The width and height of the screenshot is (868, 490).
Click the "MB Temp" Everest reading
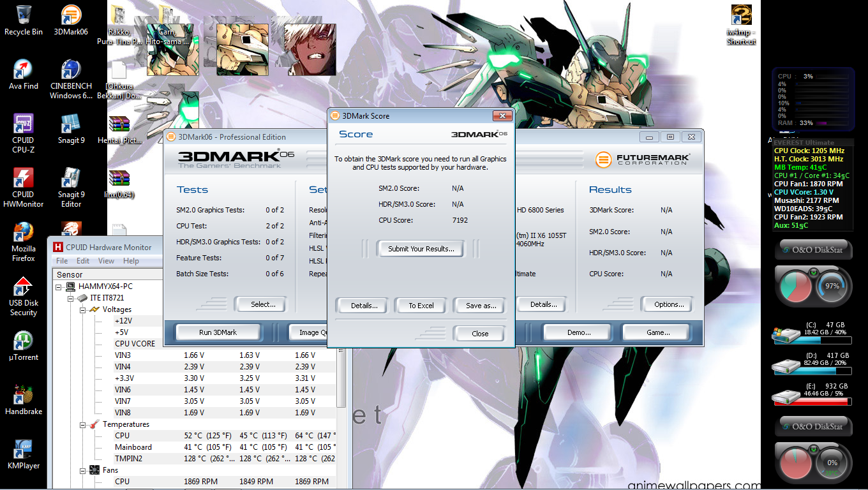800,167
